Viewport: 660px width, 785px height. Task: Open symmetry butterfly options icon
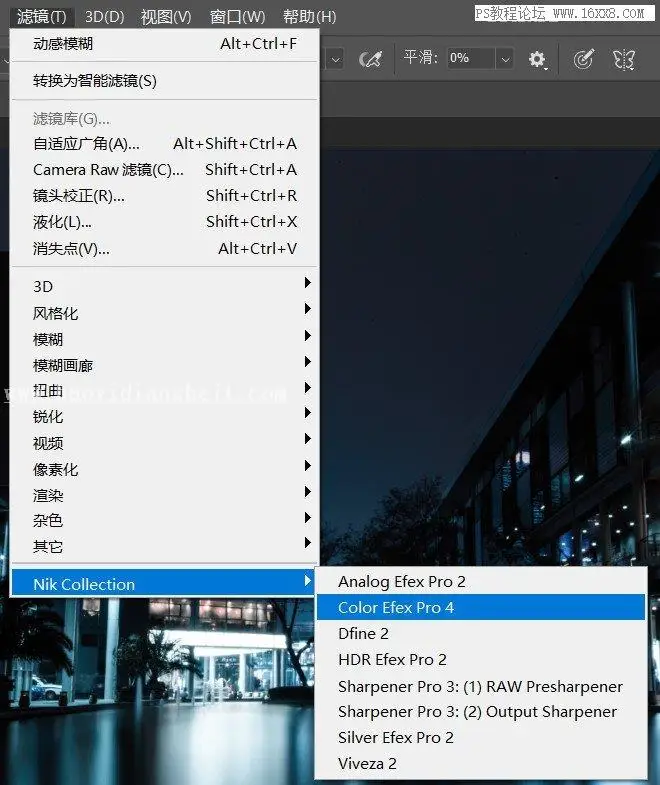624,59
